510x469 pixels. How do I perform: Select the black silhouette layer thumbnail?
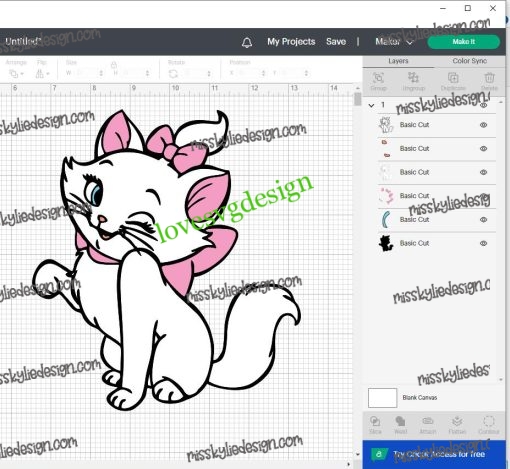click(x=386, y=243)
